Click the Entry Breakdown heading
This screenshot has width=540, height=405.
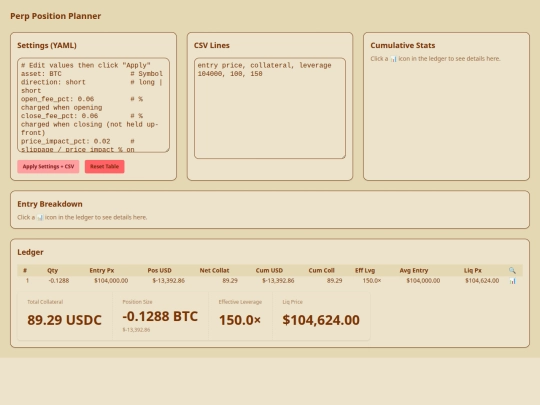(x=50, y=204)
